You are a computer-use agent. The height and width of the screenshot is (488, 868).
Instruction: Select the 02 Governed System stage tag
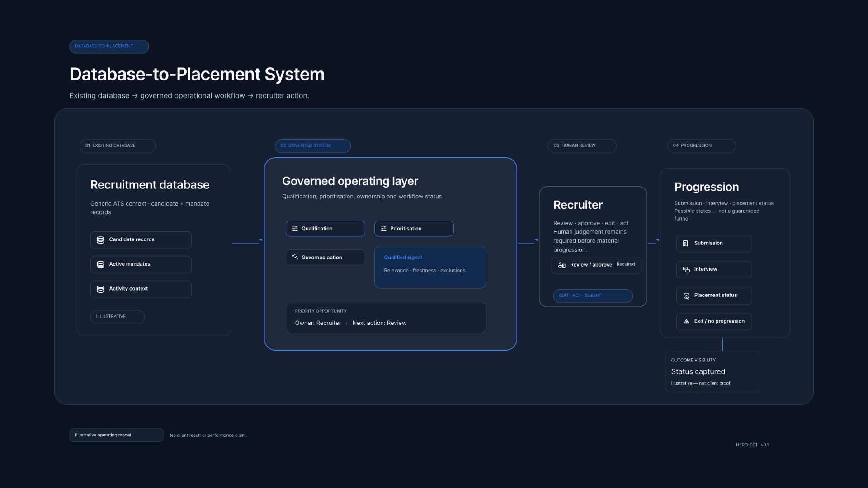313,146
